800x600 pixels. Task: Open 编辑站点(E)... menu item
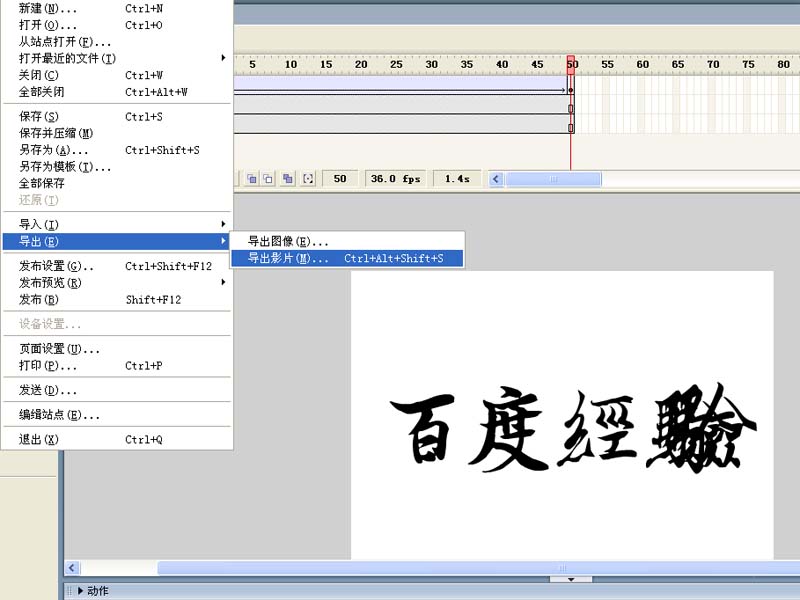[x=117, y=415]
